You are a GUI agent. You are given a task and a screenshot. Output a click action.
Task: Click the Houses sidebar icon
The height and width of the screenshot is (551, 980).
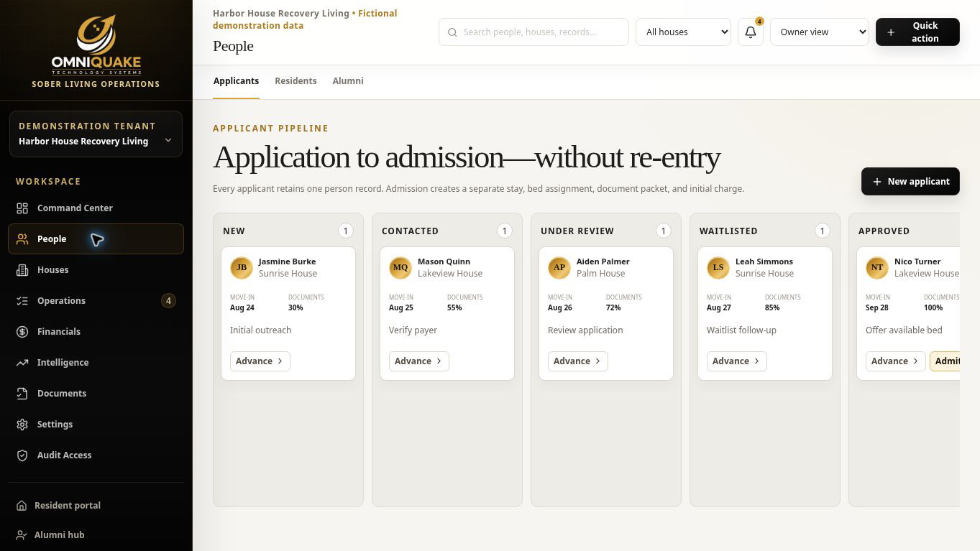[22, 269]
